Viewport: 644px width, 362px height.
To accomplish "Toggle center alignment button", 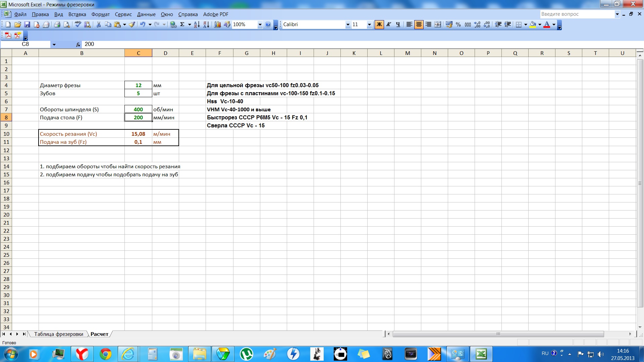I will 419,24.
